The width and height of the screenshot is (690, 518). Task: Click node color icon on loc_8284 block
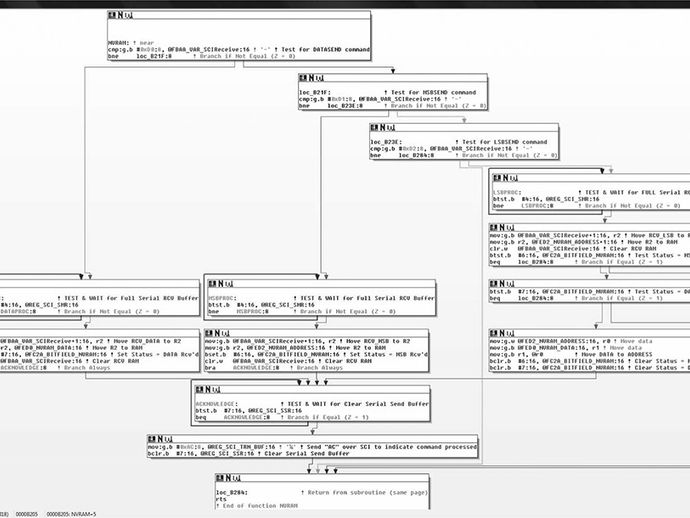click(220, 478)
